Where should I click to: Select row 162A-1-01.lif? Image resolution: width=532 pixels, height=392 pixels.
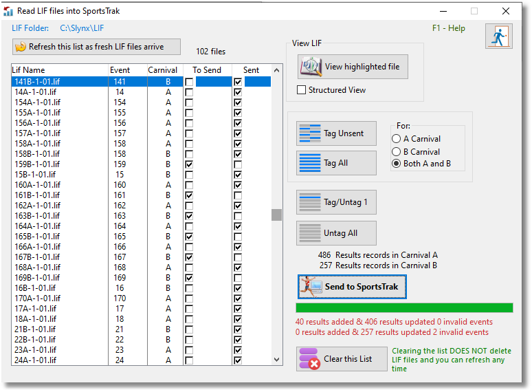[x=142, y=206]
